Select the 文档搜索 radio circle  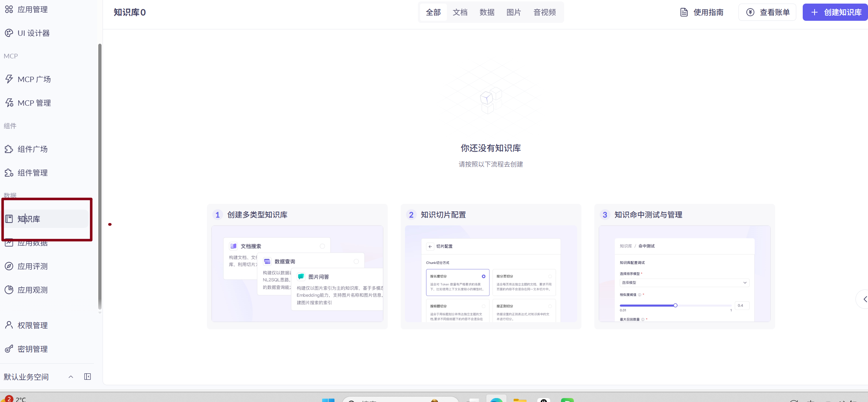coord(322,246)
